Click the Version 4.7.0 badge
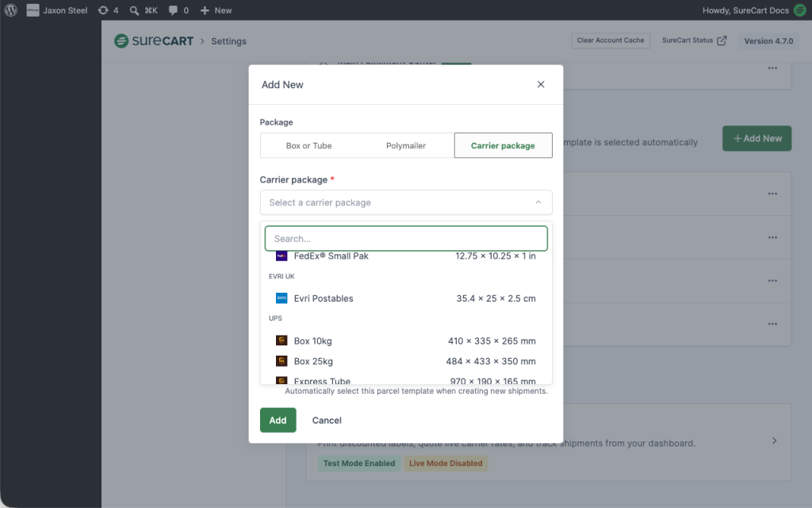 click(768, 41)
